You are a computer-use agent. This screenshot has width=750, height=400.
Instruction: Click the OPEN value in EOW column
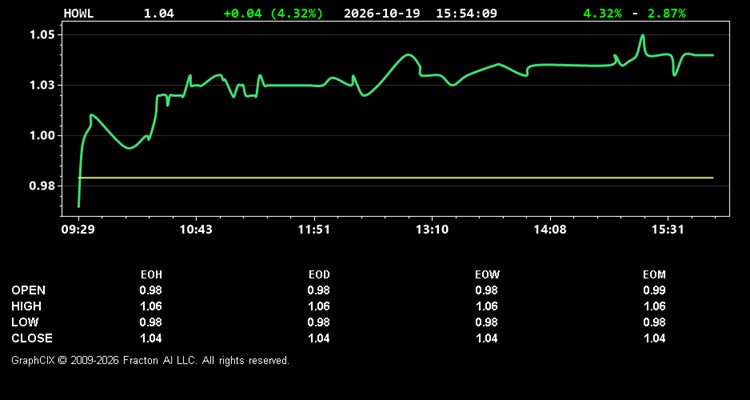(486, 290)
